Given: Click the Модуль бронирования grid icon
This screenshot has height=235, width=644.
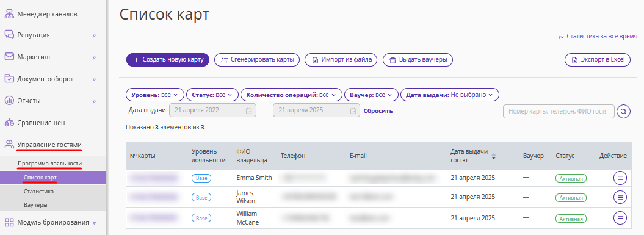Looking at the screenshot, I should [x=9, y=222].
